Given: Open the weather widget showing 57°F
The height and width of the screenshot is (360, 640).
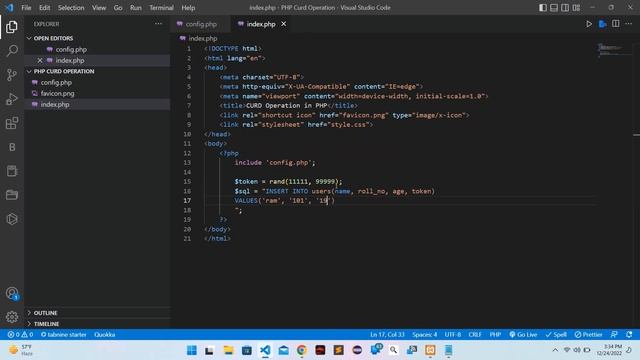Looking at the screenshot, I should (20, 350).
